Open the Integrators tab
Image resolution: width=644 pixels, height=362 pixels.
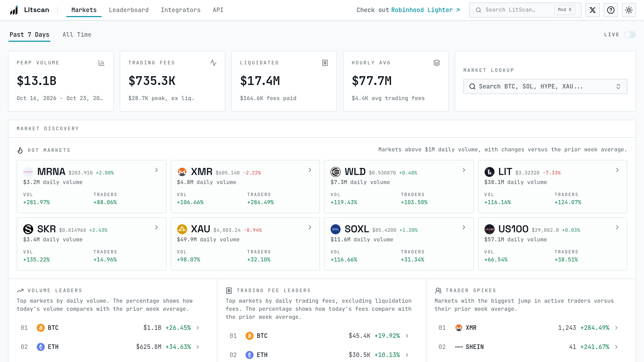181,10
